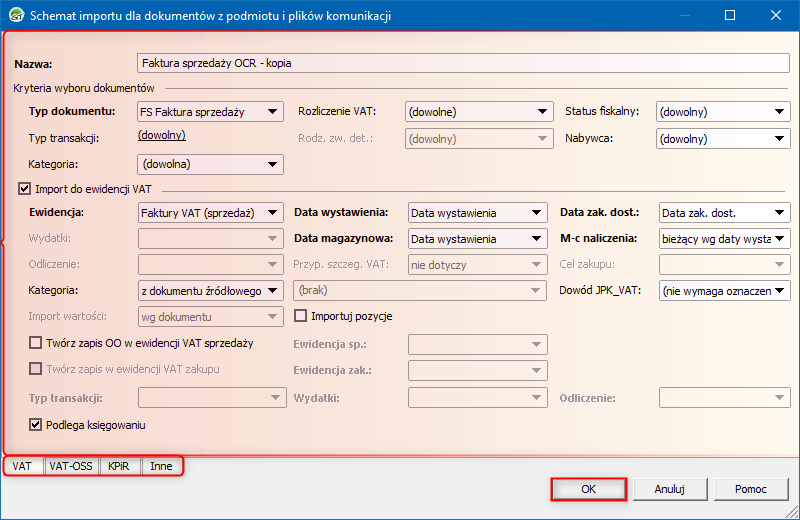
Task: Close the dialog with the X button
Action: [x=776, y=16]
